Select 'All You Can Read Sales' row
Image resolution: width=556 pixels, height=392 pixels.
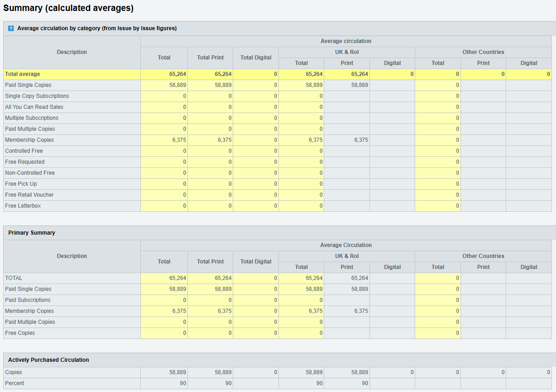point(34,107)
